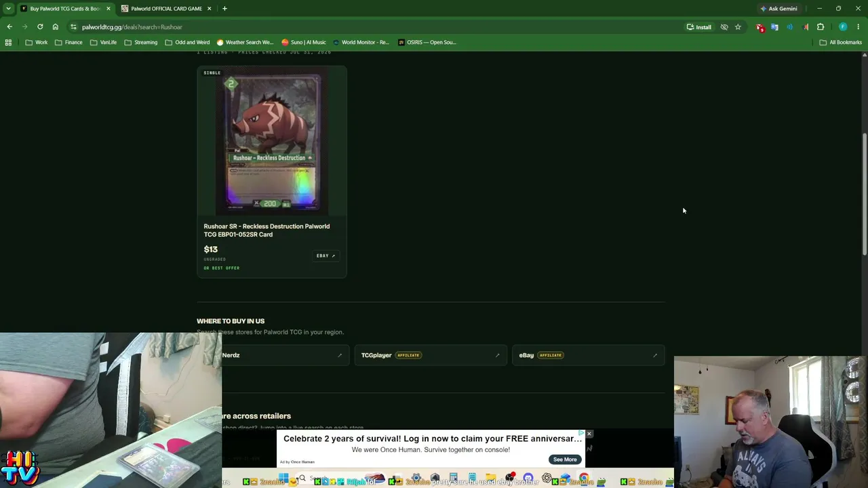Click the Install app button
This screenshot has width=868, height=488.
[x=699, y=27]
